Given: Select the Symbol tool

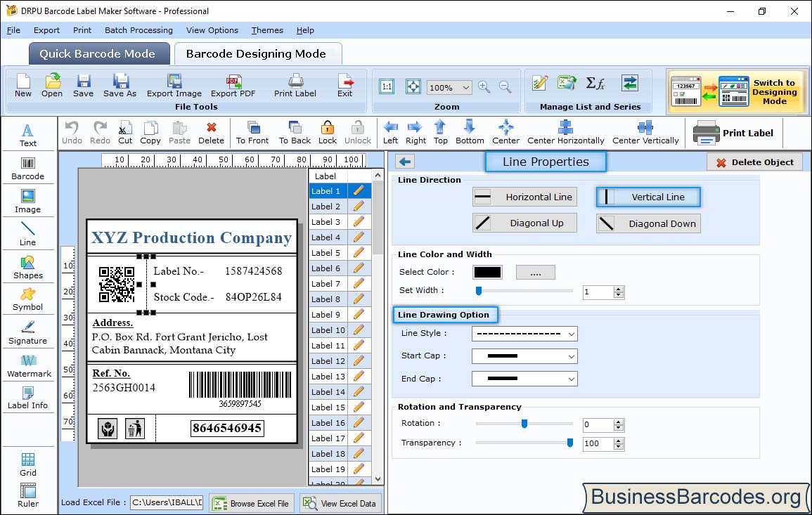Looking at the screenshot, I should [28, 300].
